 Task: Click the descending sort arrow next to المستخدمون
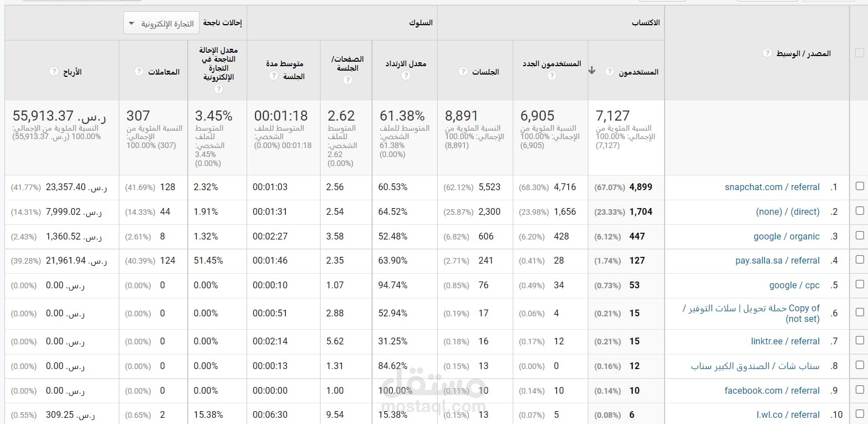click(592, 71)
